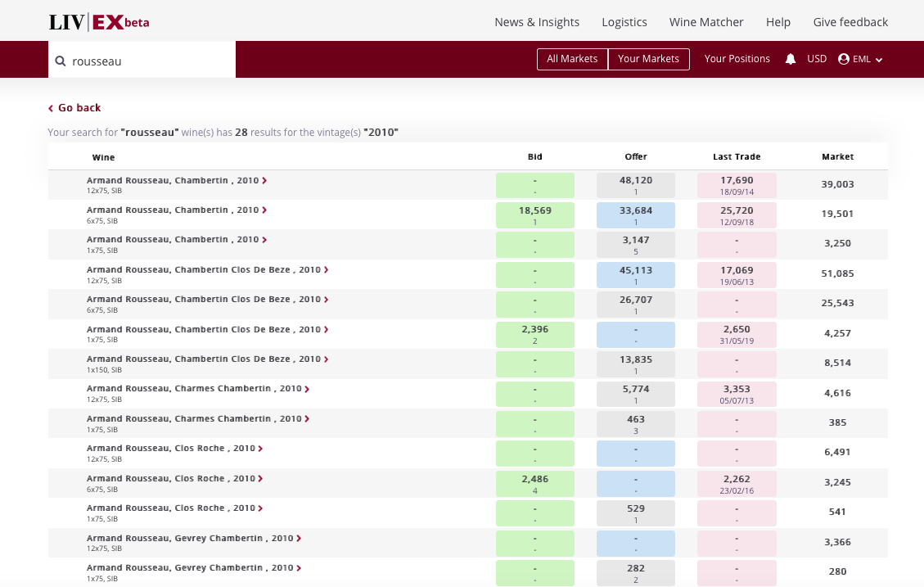
Task: Open Charmes Chambertin 2010 12x75 wine name
Action: point(194,388)
